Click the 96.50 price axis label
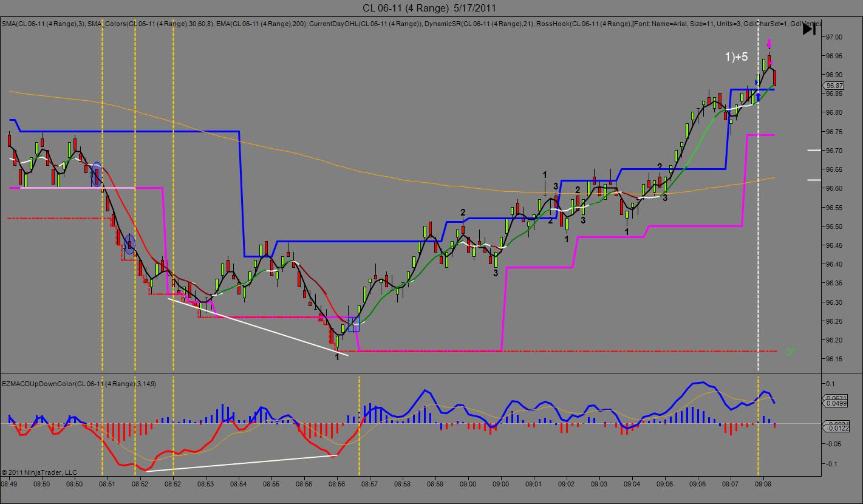The width and height of the screenshot is (863, 504). [834, 226]
